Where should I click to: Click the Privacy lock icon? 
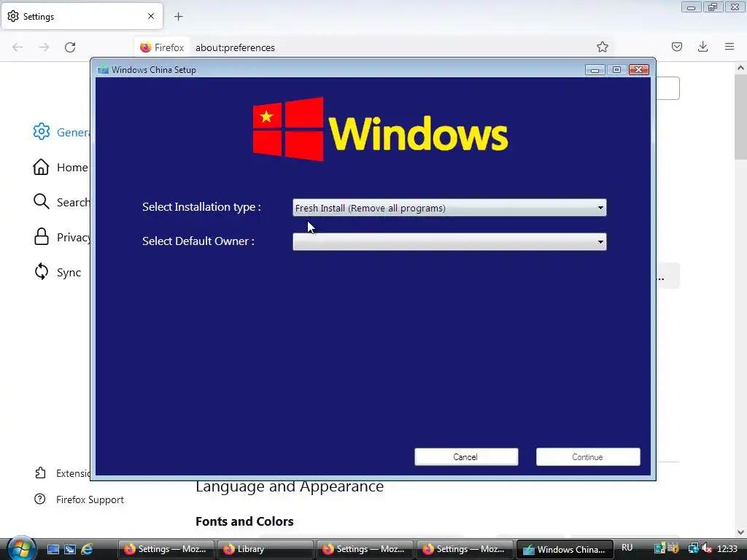(x=42, y=237)
